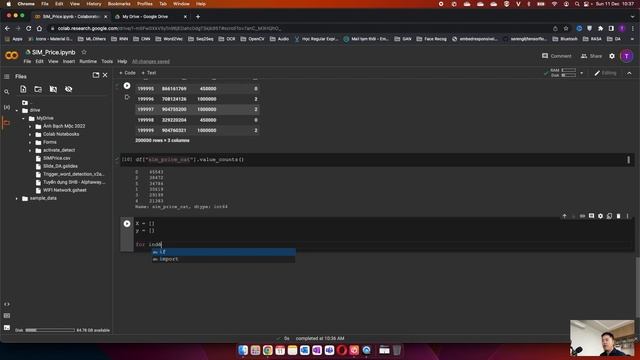Click the upload to session storage icon
The height and width of the screenshot is (360, 640).
(23, 89)
